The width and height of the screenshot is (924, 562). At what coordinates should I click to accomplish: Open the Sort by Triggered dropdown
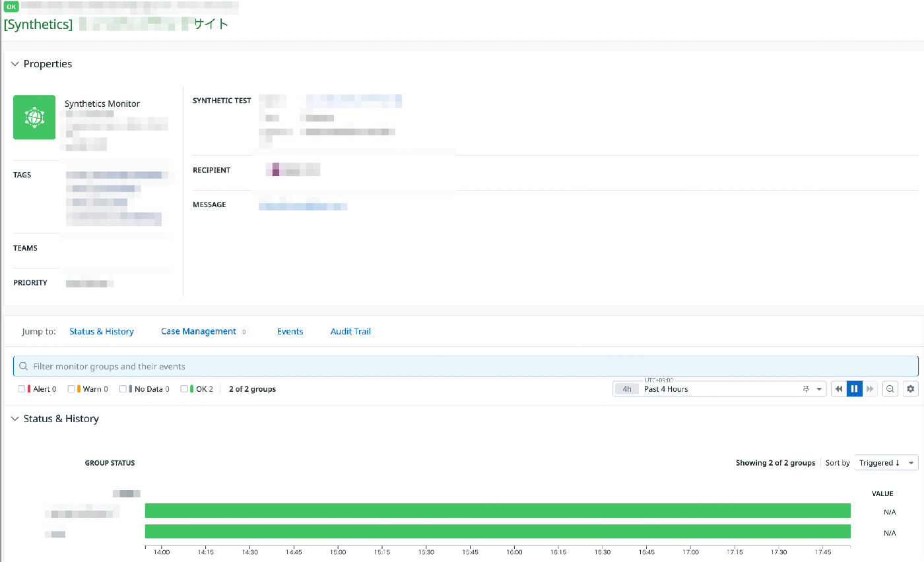pos(886,462)
